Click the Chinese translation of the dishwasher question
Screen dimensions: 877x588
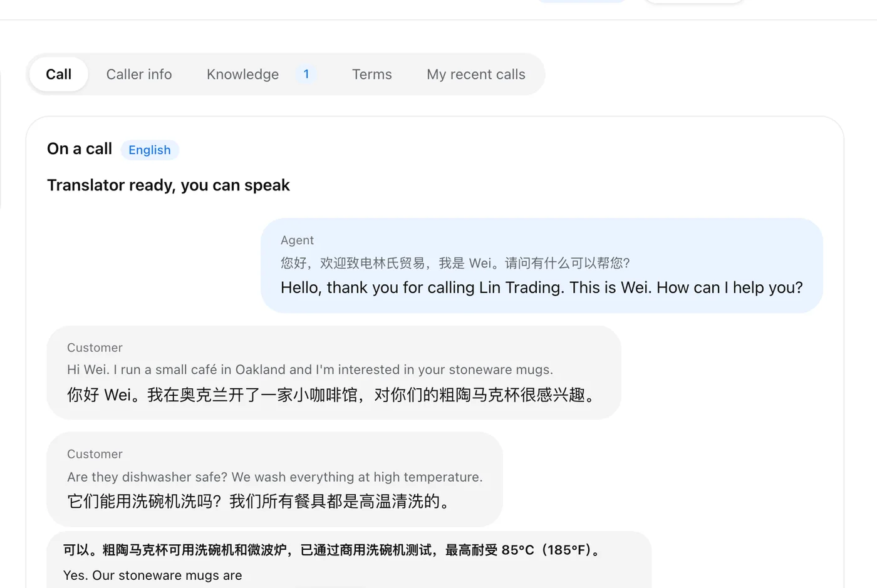260,502
